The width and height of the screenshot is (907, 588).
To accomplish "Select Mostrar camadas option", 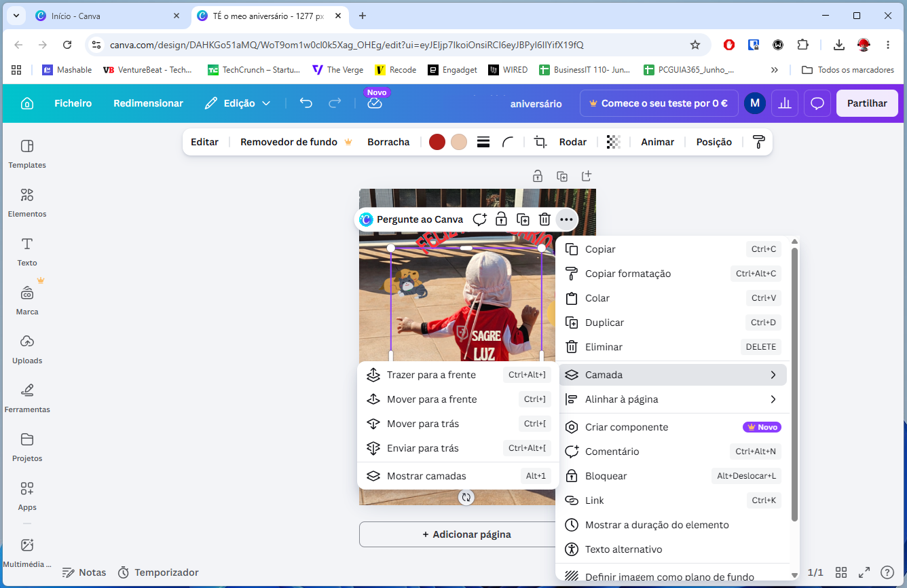I will pos(458,476).
